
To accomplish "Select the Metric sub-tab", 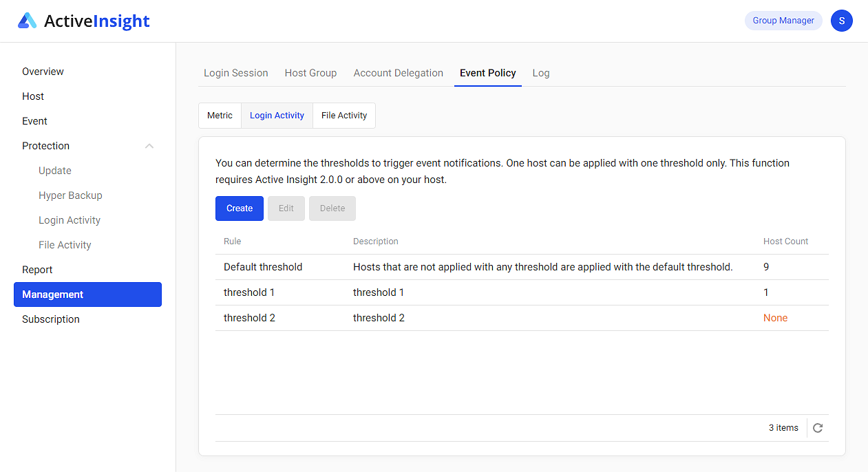I will [x=220, y=115].
